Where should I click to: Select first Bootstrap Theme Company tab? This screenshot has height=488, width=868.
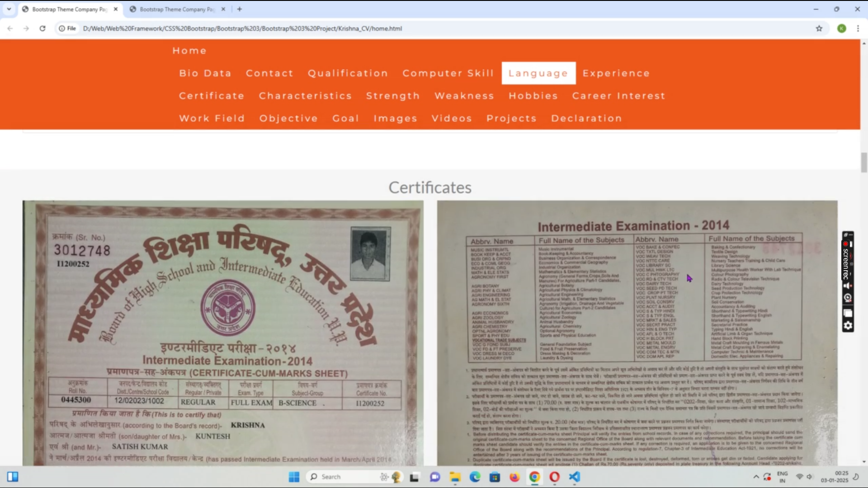(x=70, y=9)
